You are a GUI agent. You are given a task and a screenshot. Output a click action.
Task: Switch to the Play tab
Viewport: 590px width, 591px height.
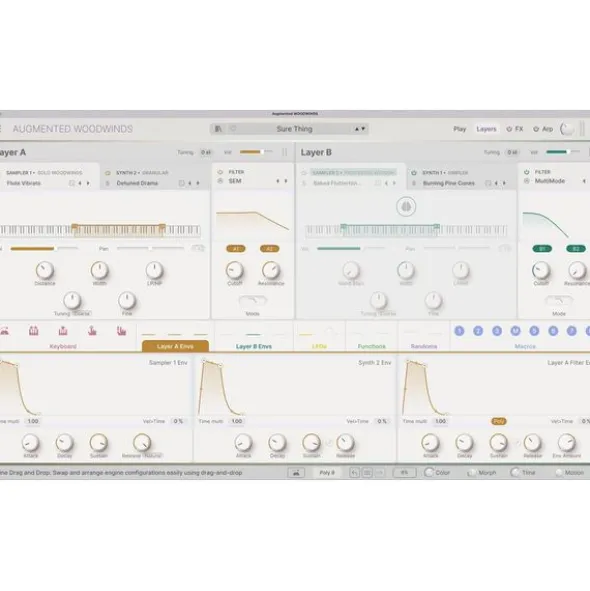coord(460,129)
